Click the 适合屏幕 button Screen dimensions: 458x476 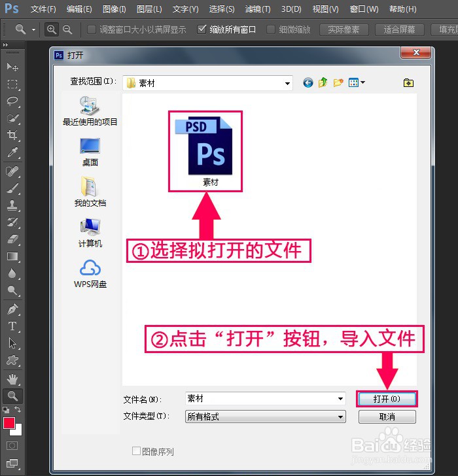(x=399, y=29)
